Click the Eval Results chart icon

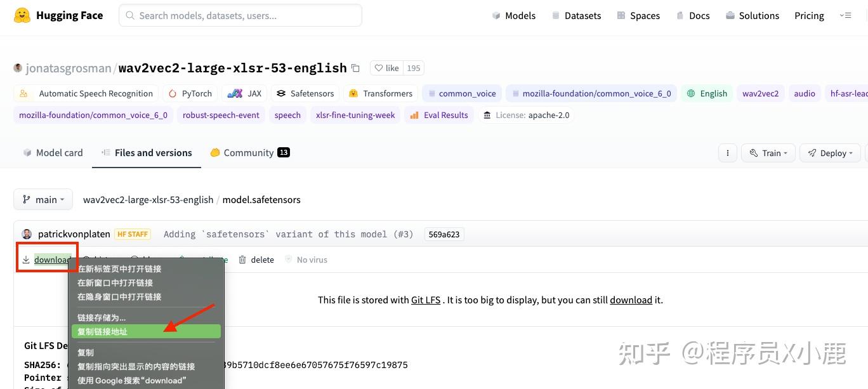point(415,115)
